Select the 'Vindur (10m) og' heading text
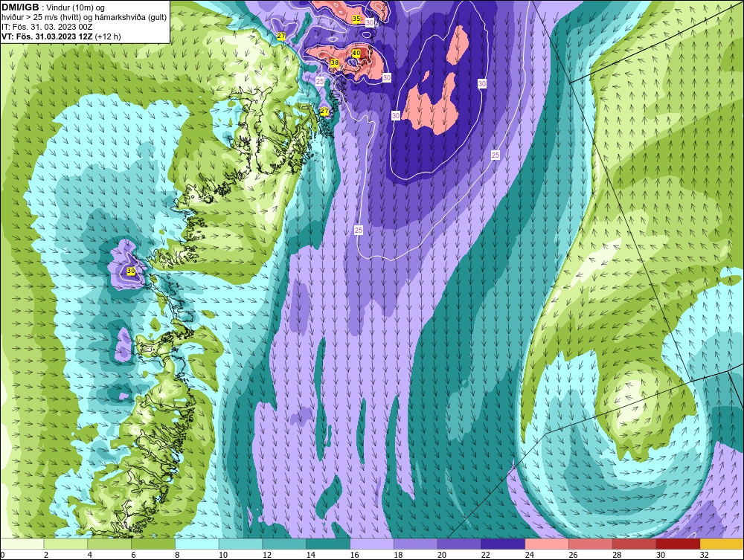 (x=77, y=8)
